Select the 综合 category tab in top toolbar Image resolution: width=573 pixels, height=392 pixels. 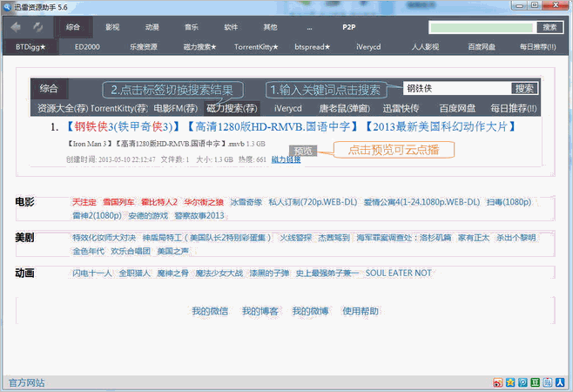(73, 27)
